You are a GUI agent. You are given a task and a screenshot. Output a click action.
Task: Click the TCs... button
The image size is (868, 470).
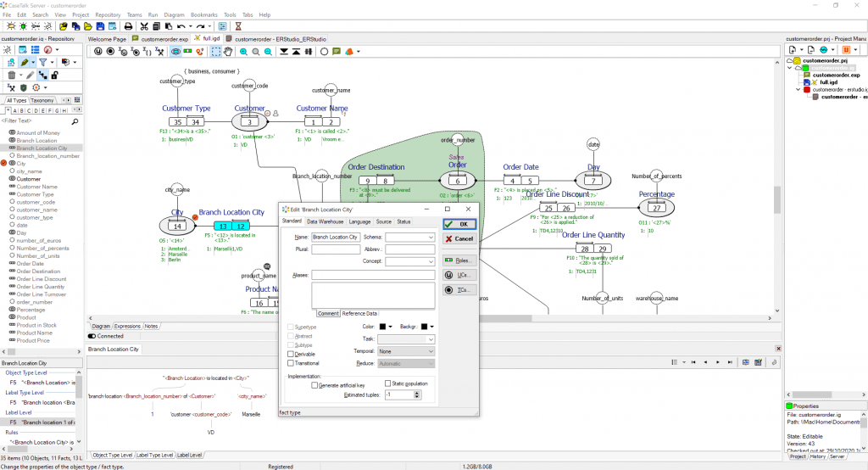459,290
